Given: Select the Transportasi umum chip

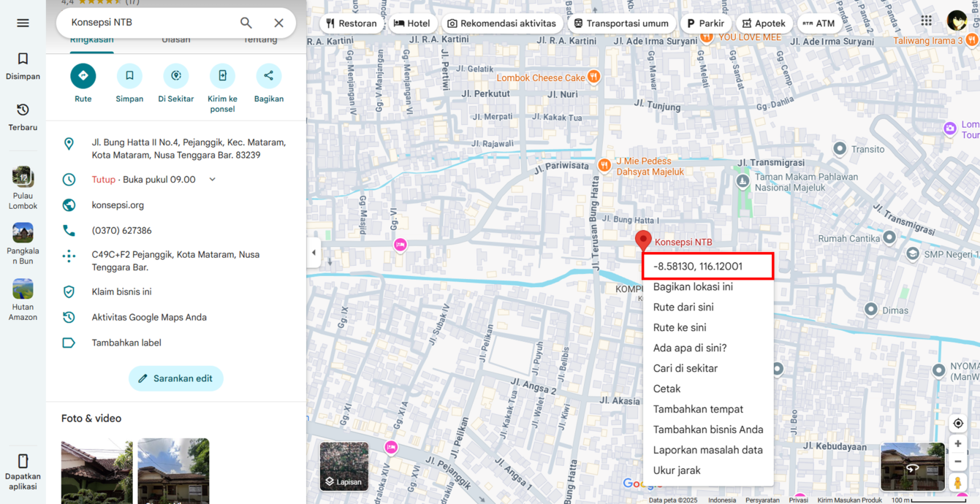Looking at the screenshot, I should pyautogui.click(x=621, y=23).
